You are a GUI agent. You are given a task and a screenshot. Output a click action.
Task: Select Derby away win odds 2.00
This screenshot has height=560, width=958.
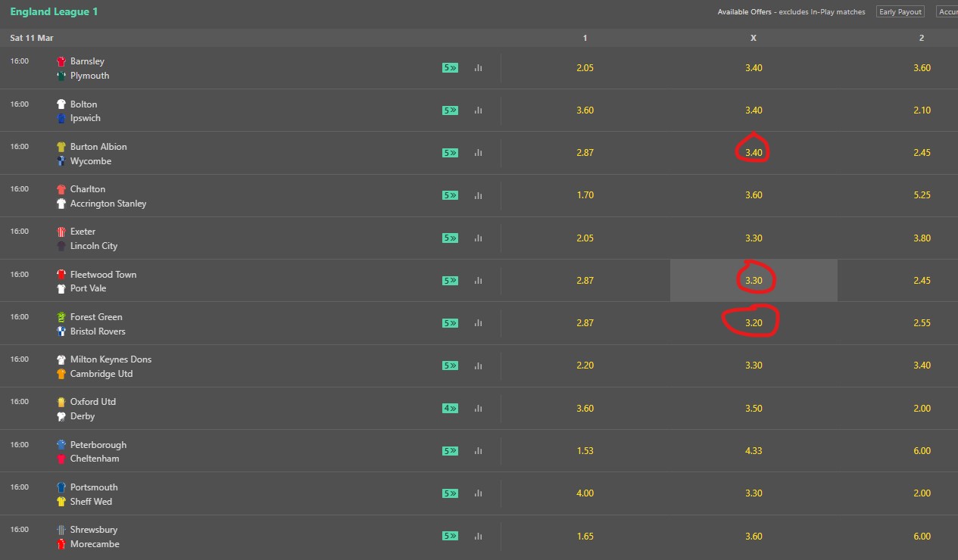pos(922,409)
